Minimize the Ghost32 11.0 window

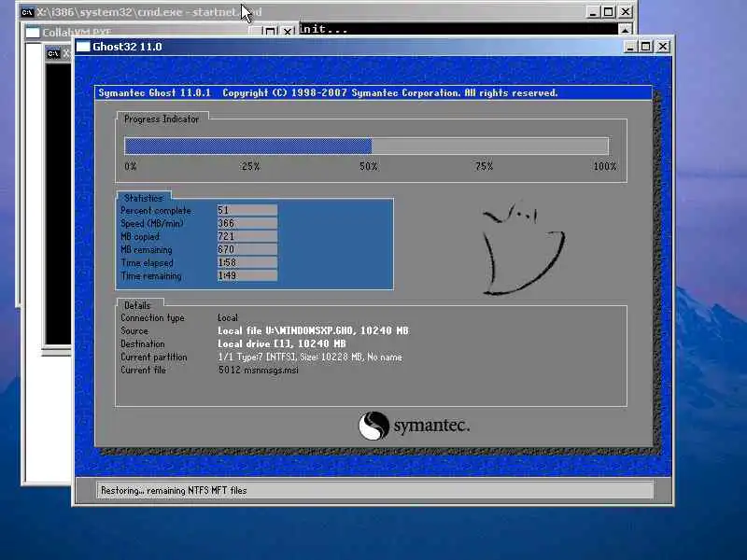pyautogui.click(x=629, y=47)
